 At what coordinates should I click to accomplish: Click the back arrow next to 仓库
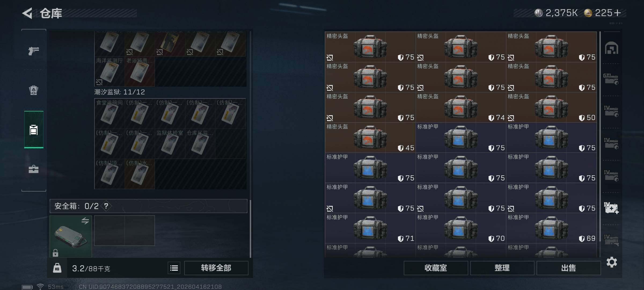point(27,13)
